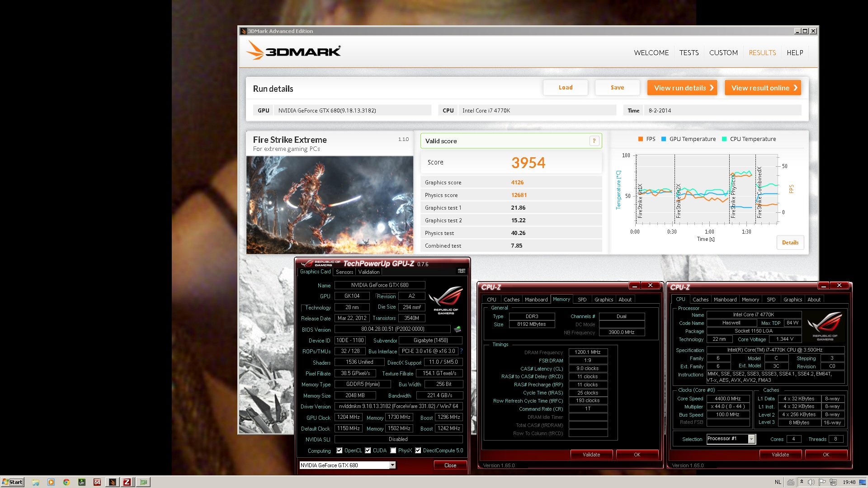The image size is (868, 488).
Task: Toggle CUDA checkbox in GPU-Z
Action: (x=368, y=450)
